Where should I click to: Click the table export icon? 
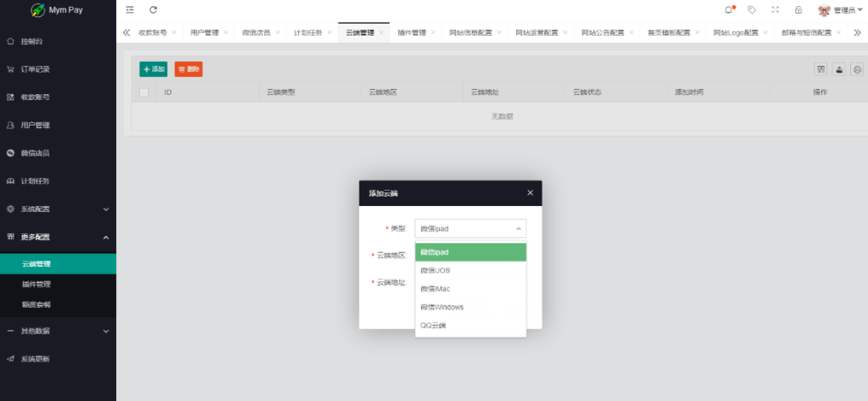tap(838, 70)
